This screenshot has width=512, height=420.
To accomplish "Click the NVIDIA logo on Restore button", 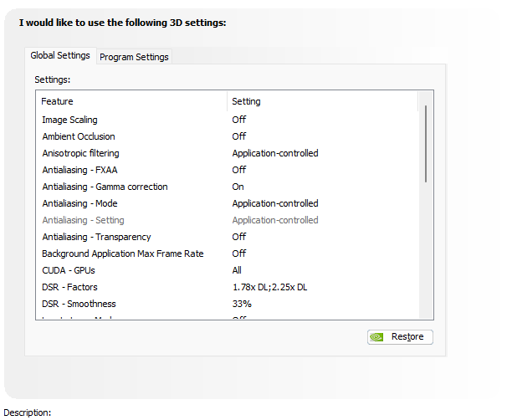I will click(378, 336).
